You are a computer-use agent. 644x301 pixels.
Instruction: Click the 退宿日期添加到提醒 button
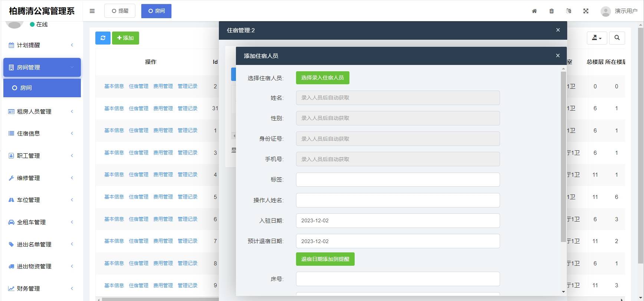(x=325, y=259)
